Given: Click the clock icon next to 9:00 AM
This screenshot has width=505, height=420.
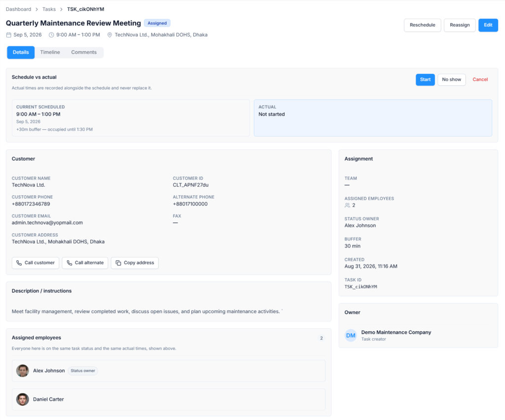Looking at the screenshot, I should coord(51,35).
